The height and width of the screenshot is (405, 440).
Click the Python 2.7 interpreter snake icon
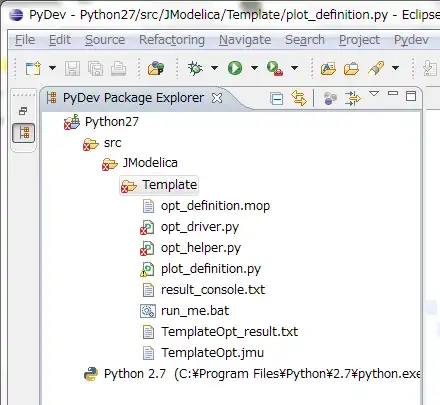coord(91,374)
